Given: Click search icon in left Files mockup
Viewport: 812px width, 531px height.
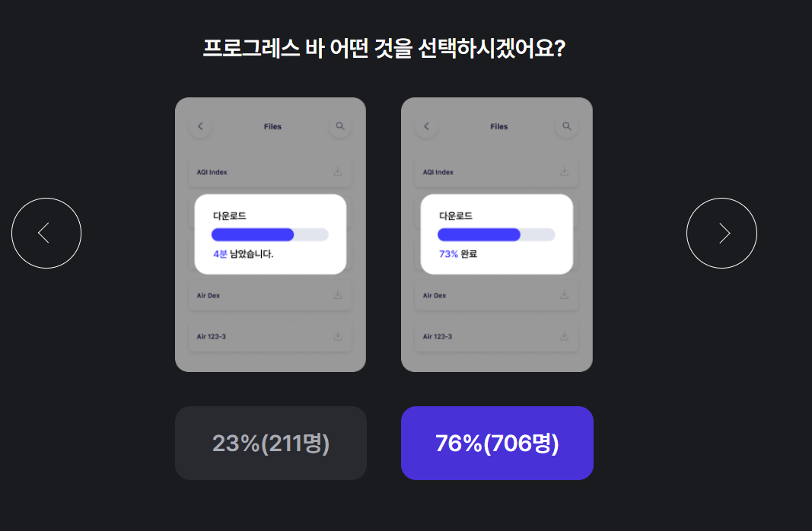Looking at the screenshot, I should tap(340, 126).
